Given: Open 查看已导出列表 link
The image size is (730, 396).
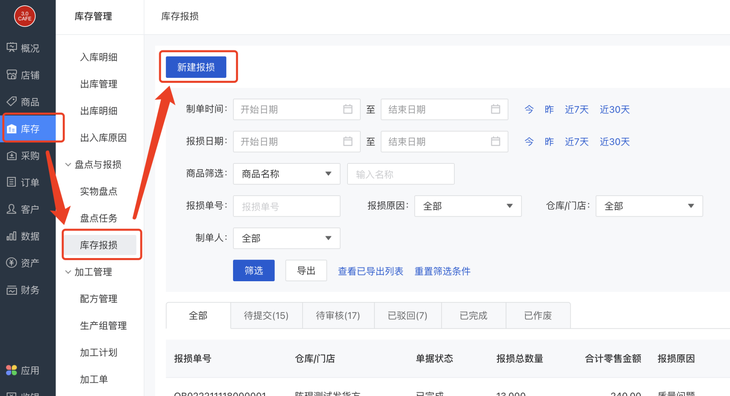Looking at the screenshot, I should point(371,271).
